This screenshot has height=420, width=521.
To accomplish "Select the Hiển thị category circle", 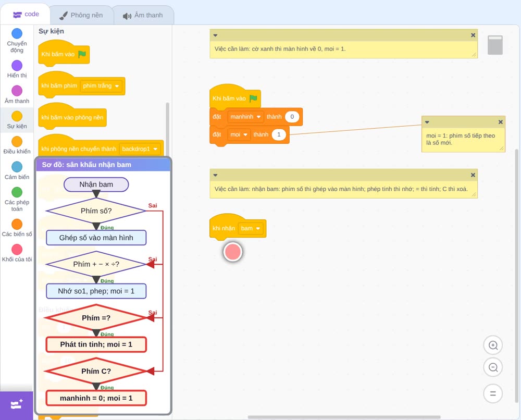I will point(17,66).
